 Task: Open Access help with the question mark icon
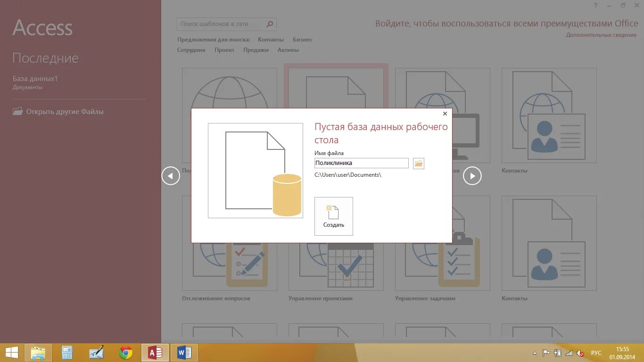point(596,6)
